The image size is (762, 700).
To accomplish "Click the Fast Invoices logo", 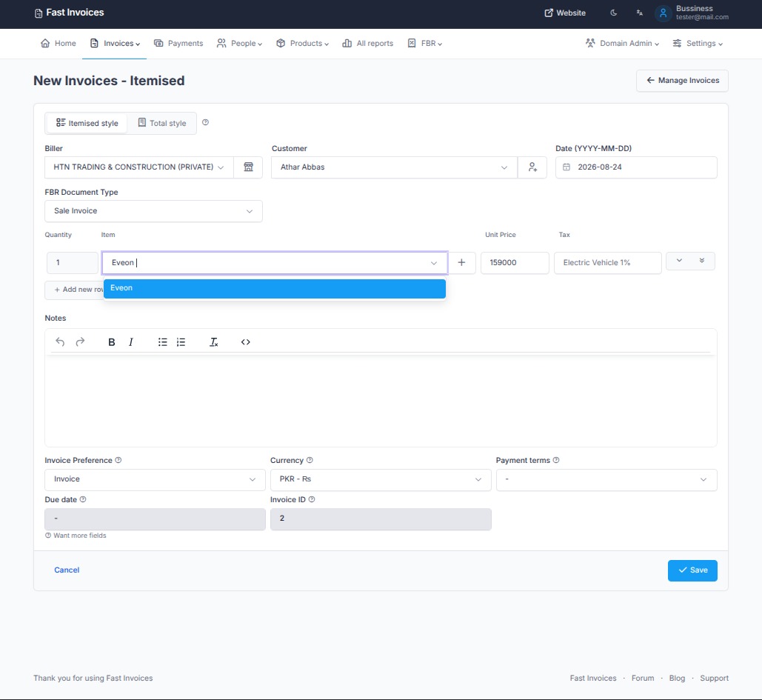I will [70, 13].
